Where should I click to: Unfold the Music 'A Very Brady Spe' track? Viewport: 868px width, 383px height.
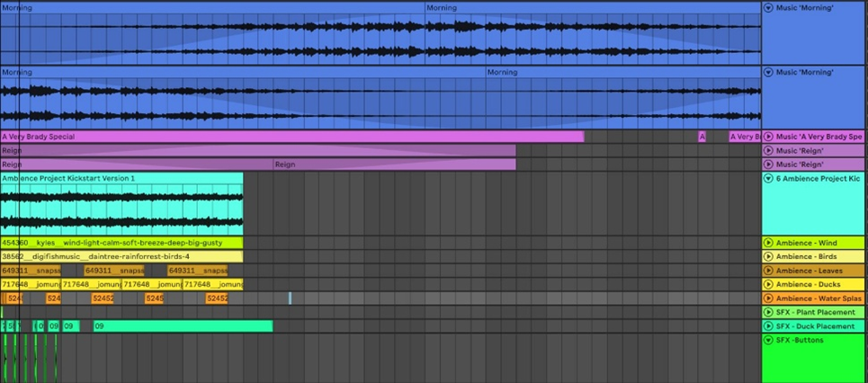point(768,137)
